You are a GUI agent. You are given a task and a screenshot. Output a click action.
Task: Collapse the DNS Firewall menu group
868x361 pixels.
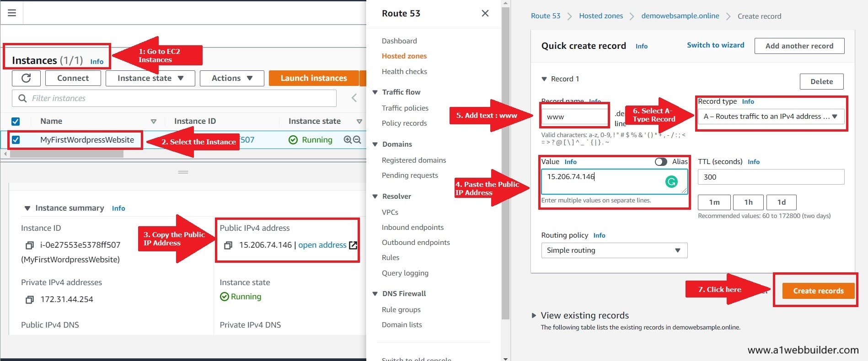click(x=375, y=294)
